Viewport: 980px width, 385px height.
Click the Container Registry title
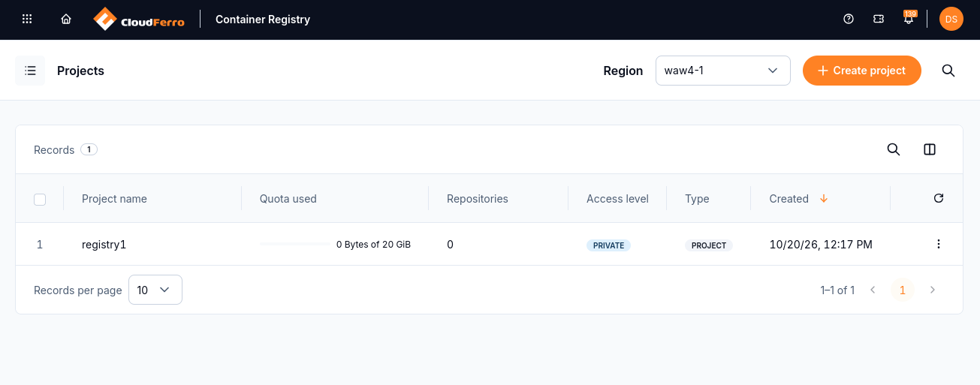tap(263, 20)
